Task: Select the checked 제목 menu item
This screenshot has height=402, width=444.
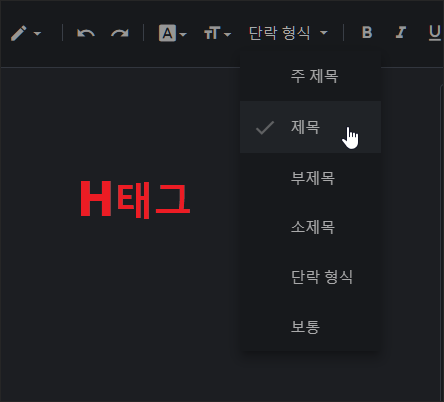Action: 310,127
